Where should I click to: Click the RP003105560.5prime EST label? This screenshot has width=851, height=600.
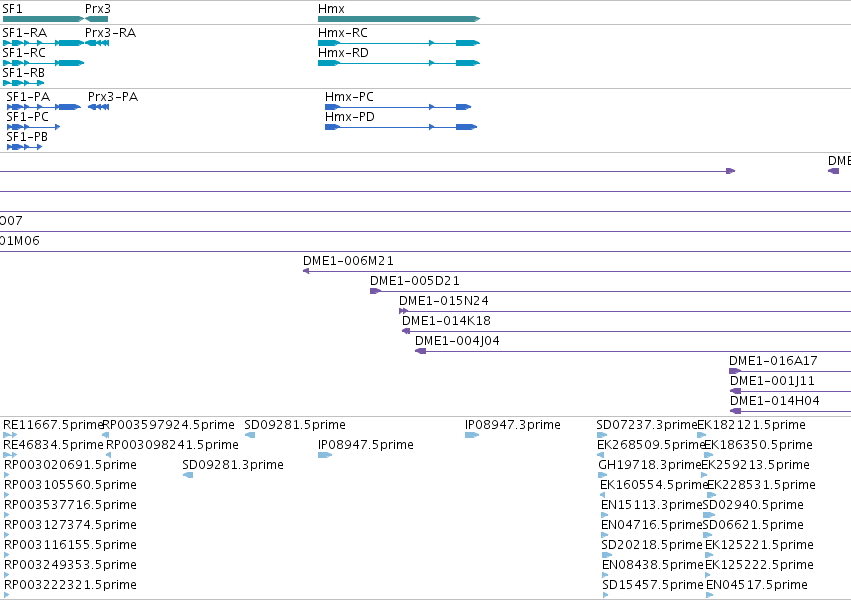(70, 486)
